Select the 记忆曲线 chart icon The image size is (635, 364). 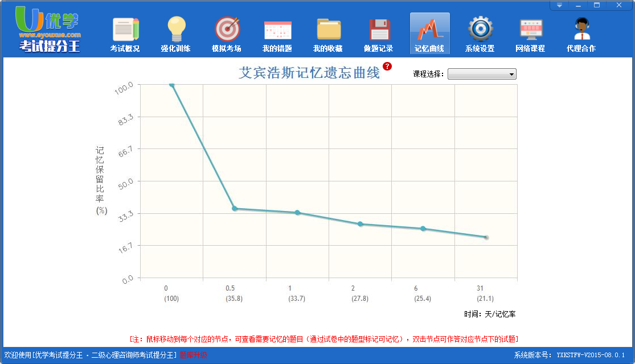(x=429, y=34)
